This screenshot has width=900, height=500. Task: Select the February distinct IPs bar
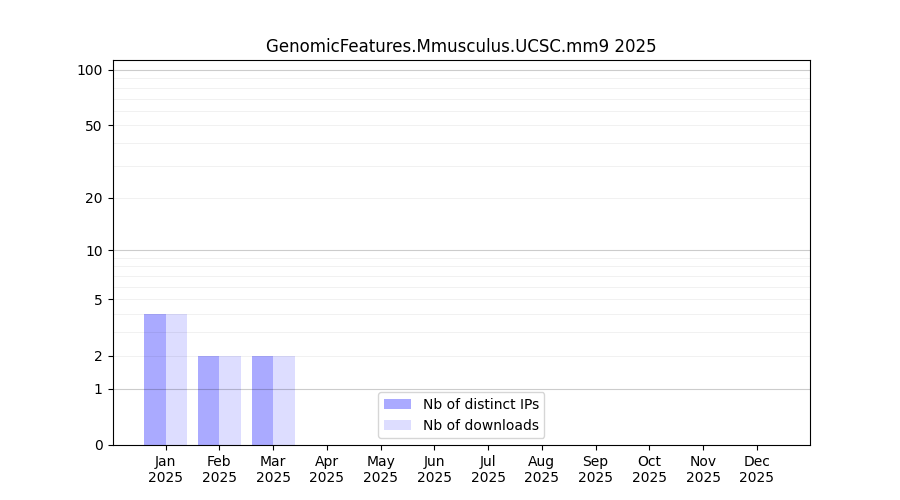tap(208, 400)
